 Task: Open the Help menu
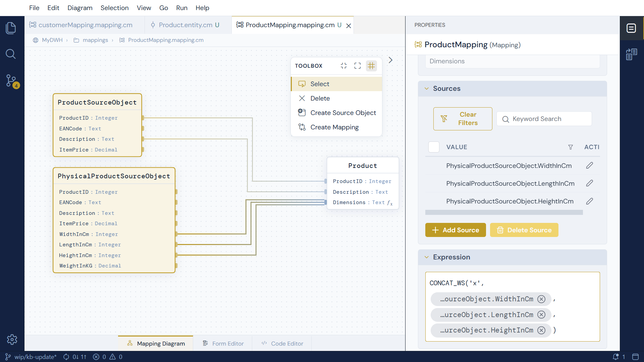[202, 8]
